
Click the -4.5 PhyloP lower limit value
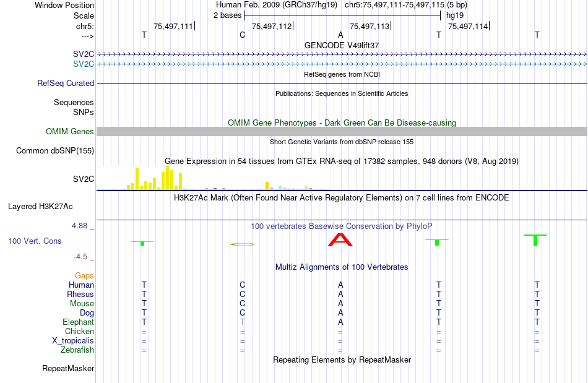(x=80, y=257)
